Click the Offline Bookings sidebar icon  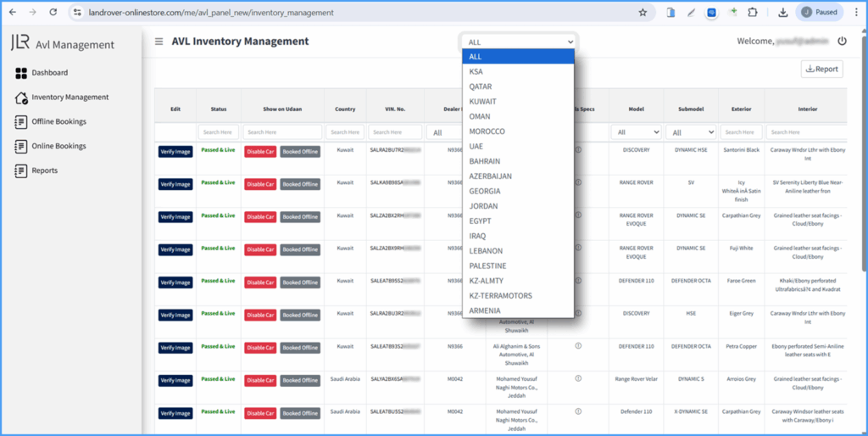coord(22,122)
